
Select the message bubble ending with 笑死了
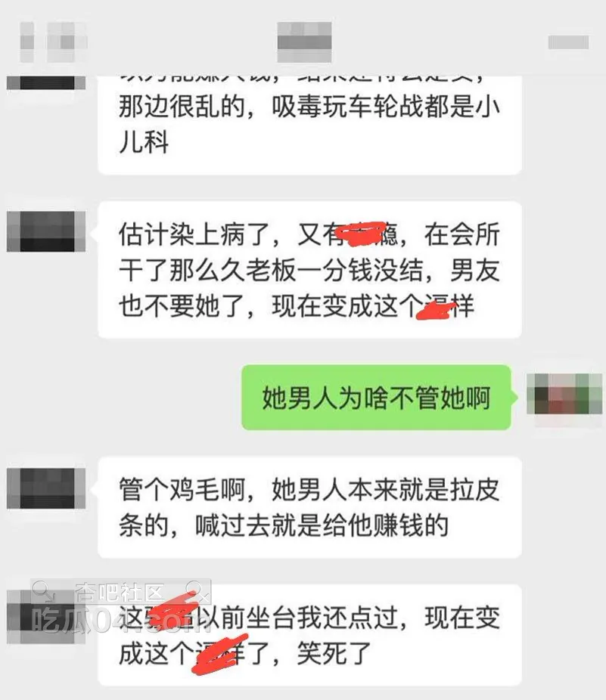click(309, 635)
